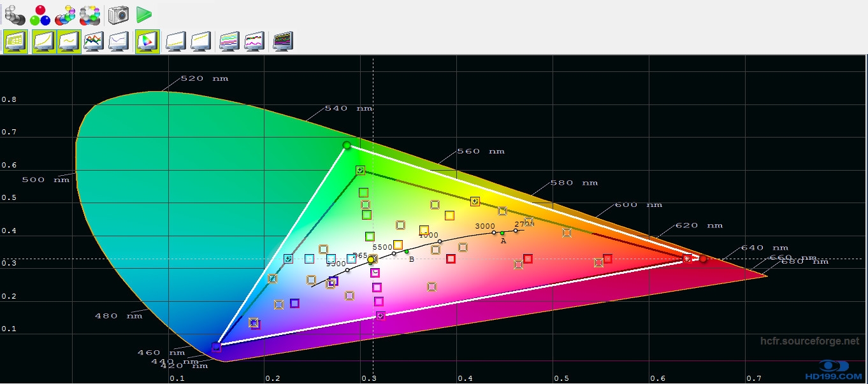Click the ring of colored spheres icon
Viewport: 868px width, 384px height.
coord(90,14)
